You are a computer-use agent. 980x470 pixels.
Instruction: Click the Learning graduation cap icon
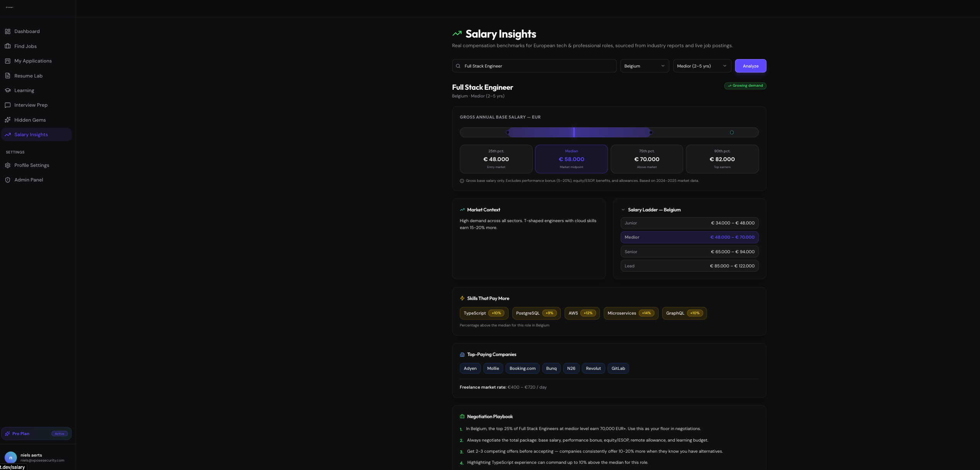8,90
